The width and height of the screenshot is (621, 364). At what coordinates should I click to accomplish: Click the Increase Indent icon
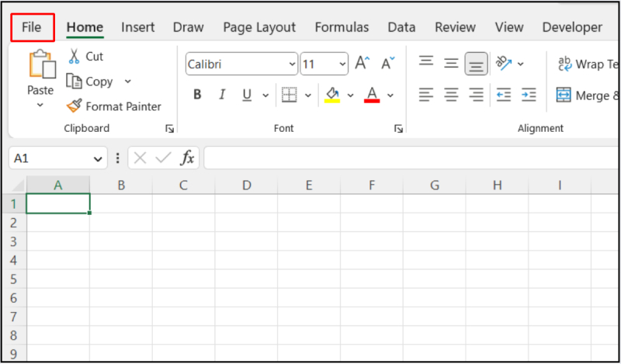pyautogui.click(x=529, y=95)
